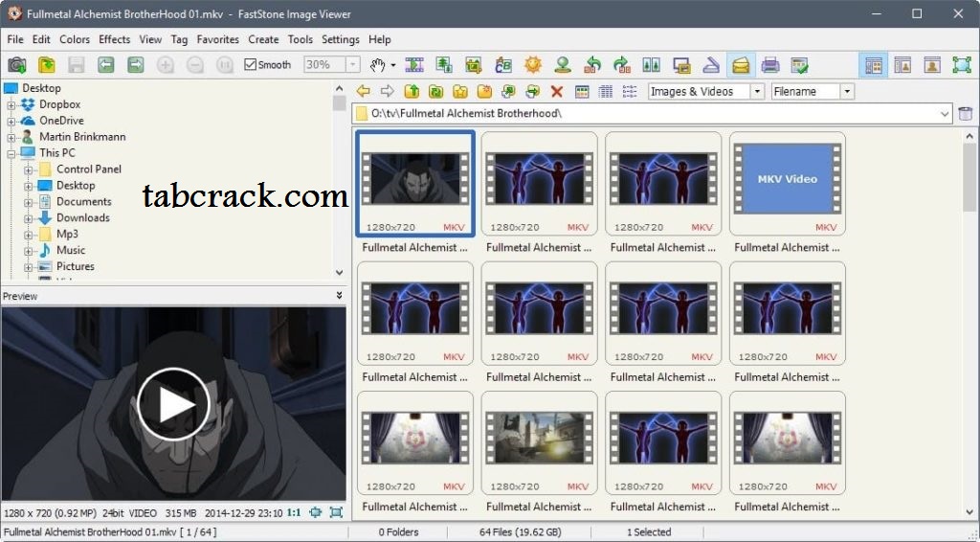
Task: Switch to the thumbnails view icon
Action: [582, 91]
